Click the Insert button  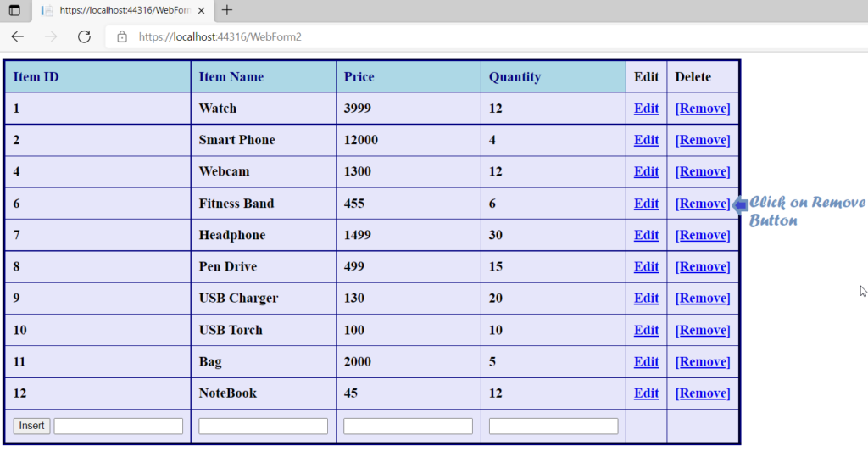pos(31,426)
